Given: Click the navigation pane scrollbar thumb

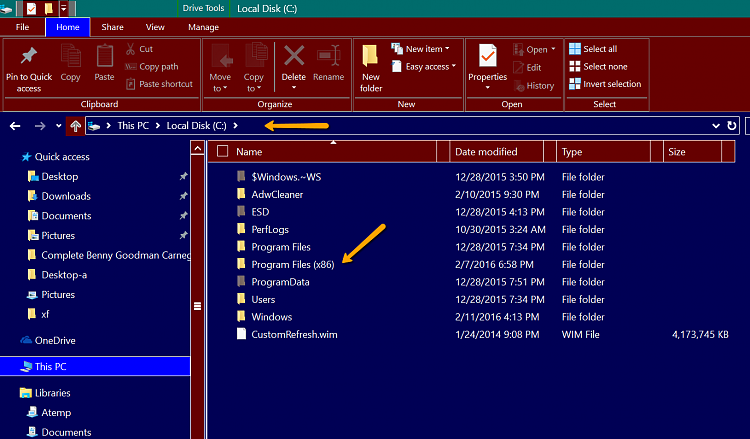Looking at the screenshot, I should click(198, 306).
